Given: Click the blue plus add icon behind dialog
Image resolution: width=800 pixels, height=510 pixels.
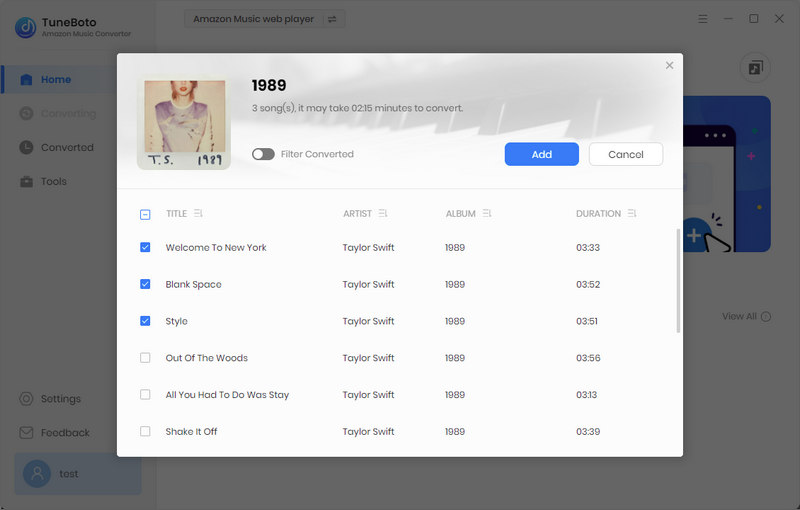Looking at the screenshot, I should pyautogui.click(x=695, y=235).
